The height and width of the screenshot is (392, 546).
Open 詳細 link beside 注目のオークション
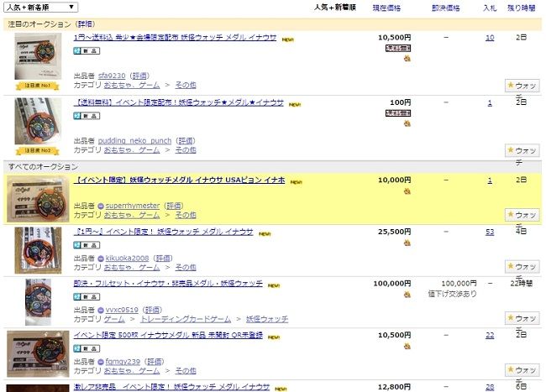pos(86,24)
